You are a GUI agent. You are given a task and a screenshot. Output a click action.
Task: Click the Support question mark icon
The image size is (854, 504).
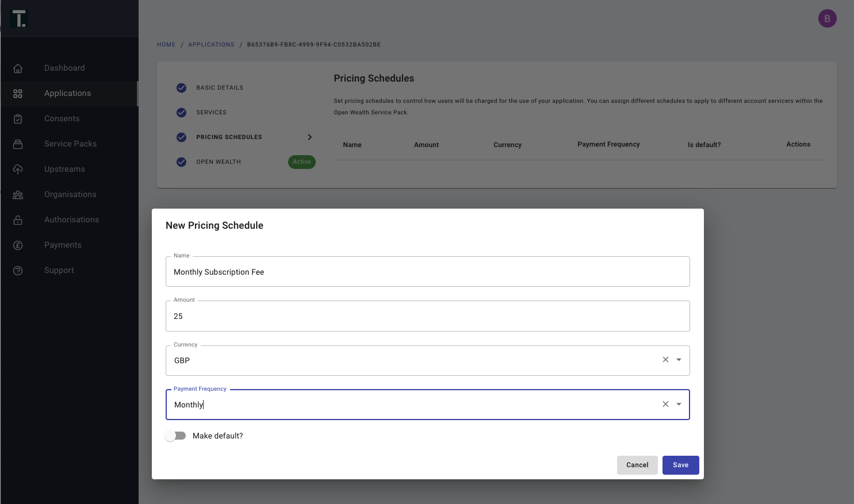18,271
